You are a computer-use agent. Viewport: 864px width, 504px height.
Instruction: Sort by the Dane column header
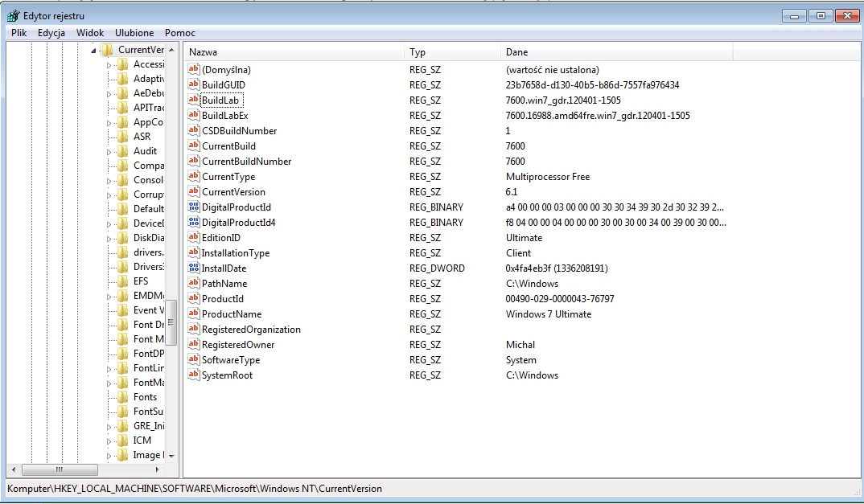[x=616, y=52]
